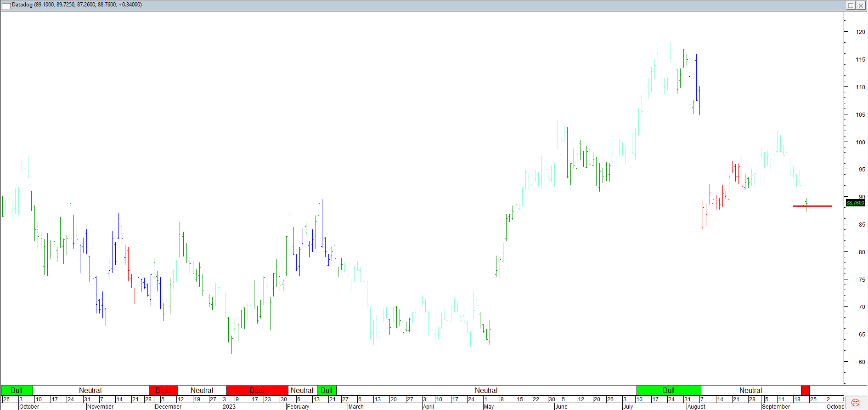Click the green 88.7600 last-price label
This screenshot has height=410, width=868.
pyautogui.click(x=855, y=203)
